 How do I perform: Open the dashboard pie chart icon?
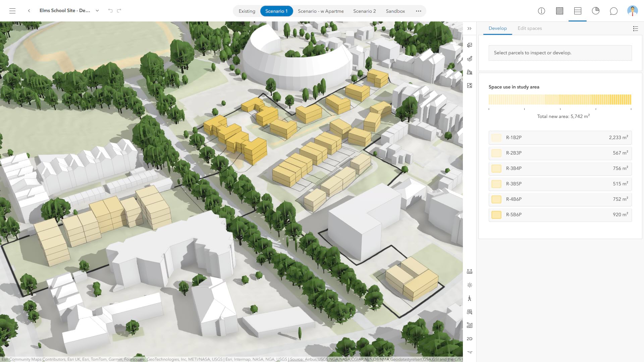[x=596, y=11]
